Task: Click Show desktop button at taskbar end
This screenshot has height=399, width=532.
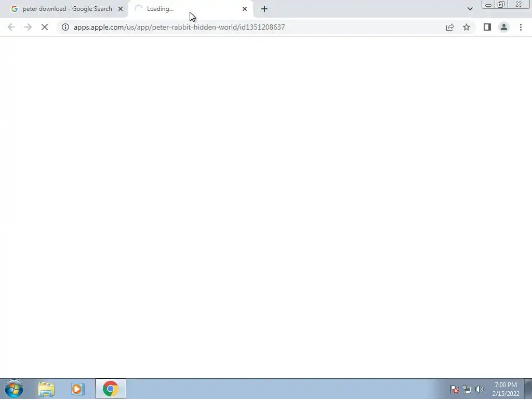Action: (x=528, y=389)
